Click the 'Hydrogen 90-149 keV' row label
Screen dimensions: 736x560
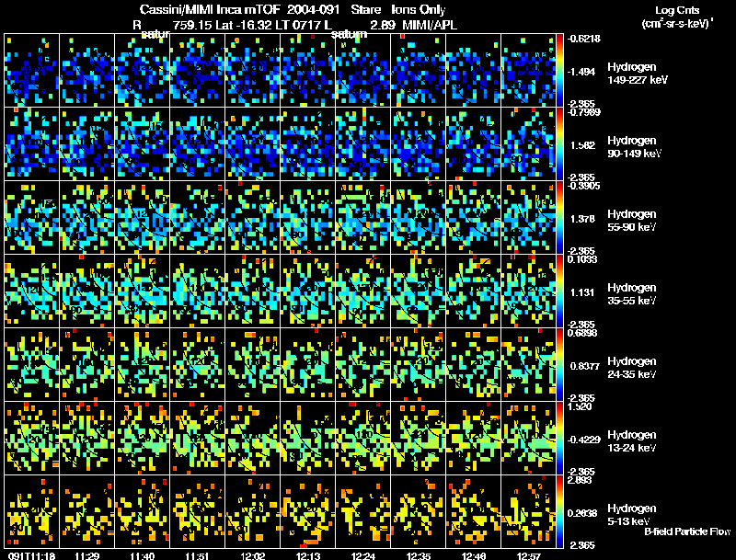pos(634,147)
